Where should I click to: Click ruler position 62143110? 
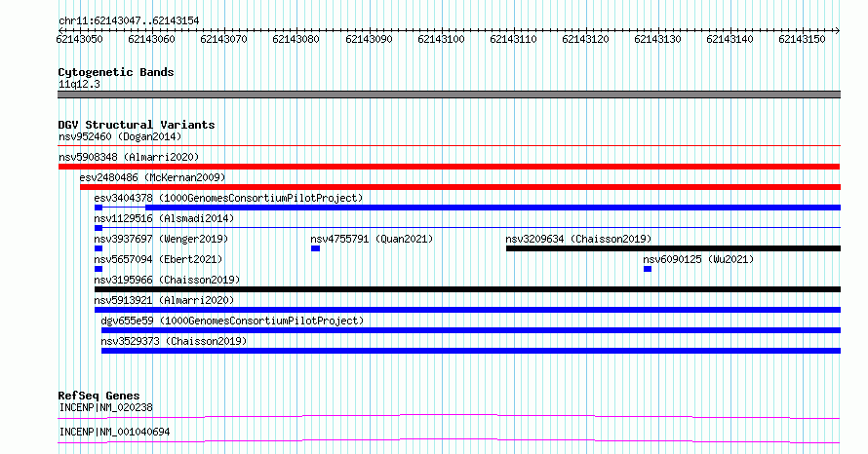pyautogui.click(x=513, y=39)
